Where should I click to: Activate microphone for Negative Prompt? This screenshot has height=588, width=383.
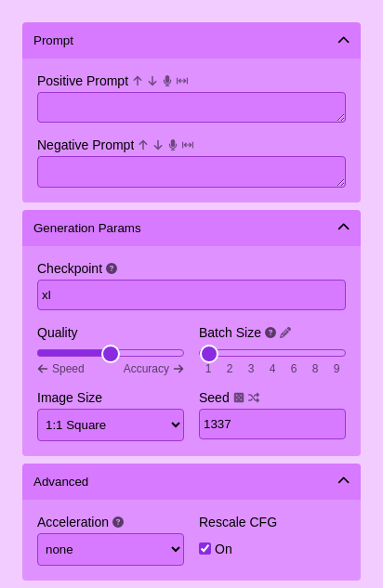point(173,145)
